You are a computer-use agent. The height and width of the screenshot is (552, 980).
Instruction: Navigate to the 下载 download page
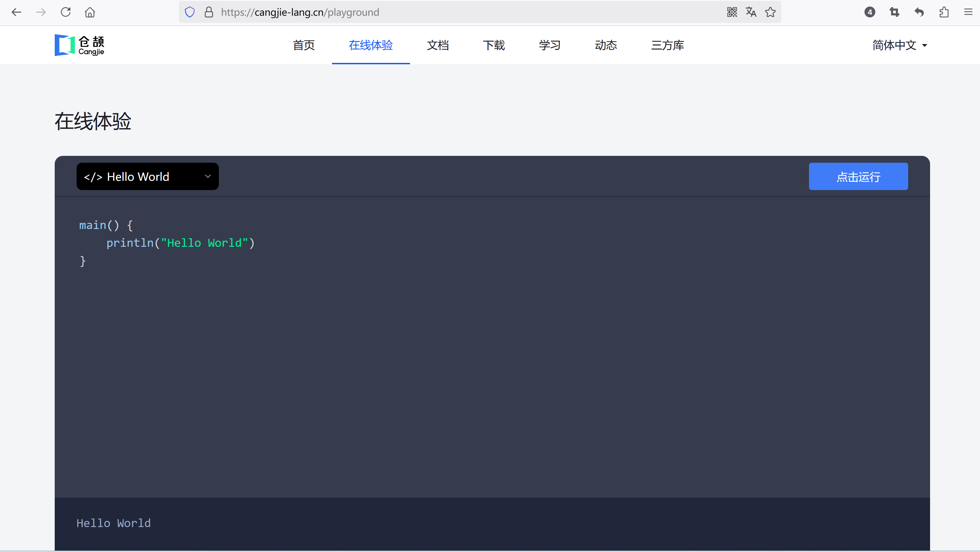[493, 45]
